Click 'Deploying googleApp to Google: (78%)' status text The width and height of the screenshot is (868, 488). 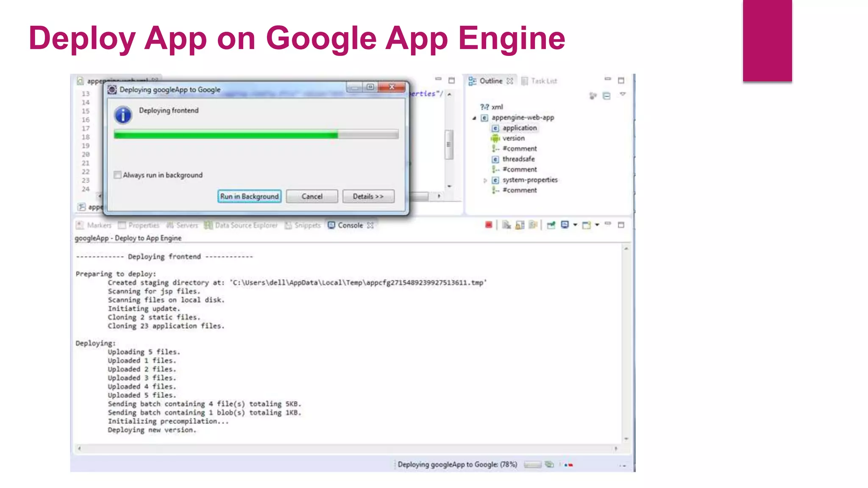458,465
